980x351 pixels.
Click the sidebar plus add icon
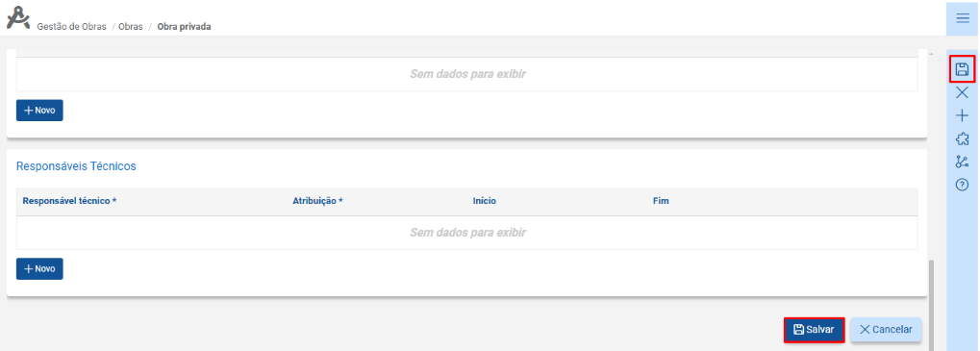tap(963, 115)
